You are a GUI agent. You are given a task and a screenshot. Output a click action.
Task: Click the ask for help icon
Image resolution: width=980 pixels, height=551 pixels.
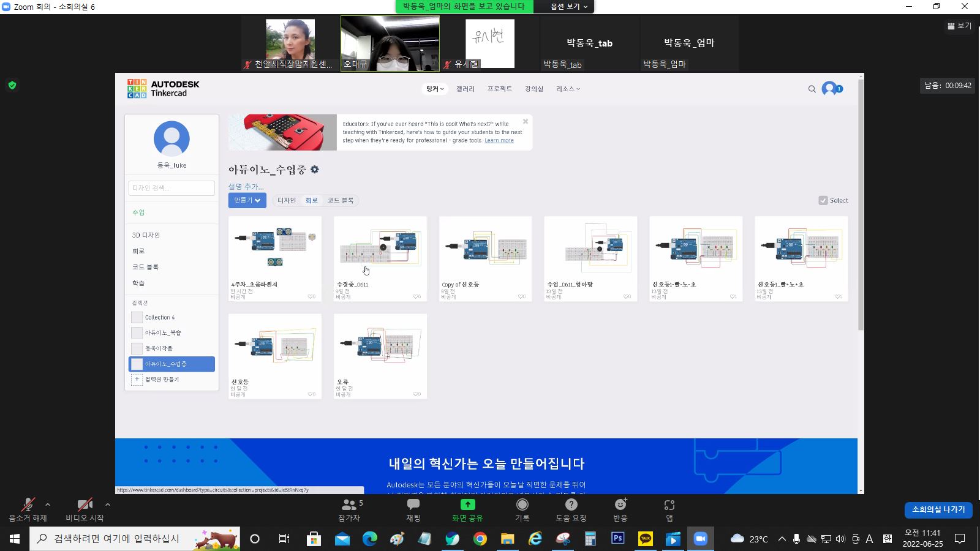coord(571,504)
